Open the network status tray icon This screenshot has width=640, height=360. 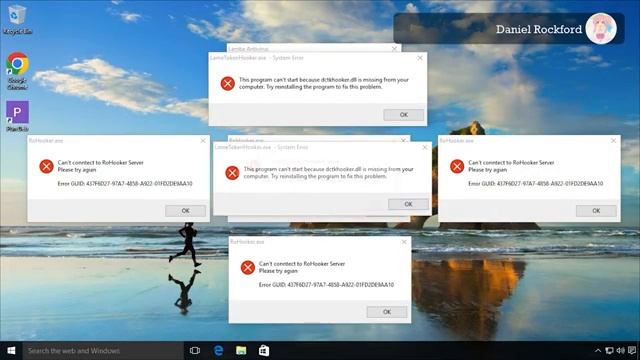tap(609, 351)
